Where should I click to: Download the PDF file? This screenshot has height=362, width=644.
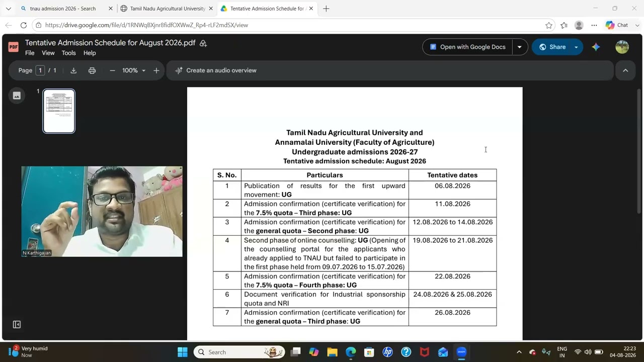73,70
